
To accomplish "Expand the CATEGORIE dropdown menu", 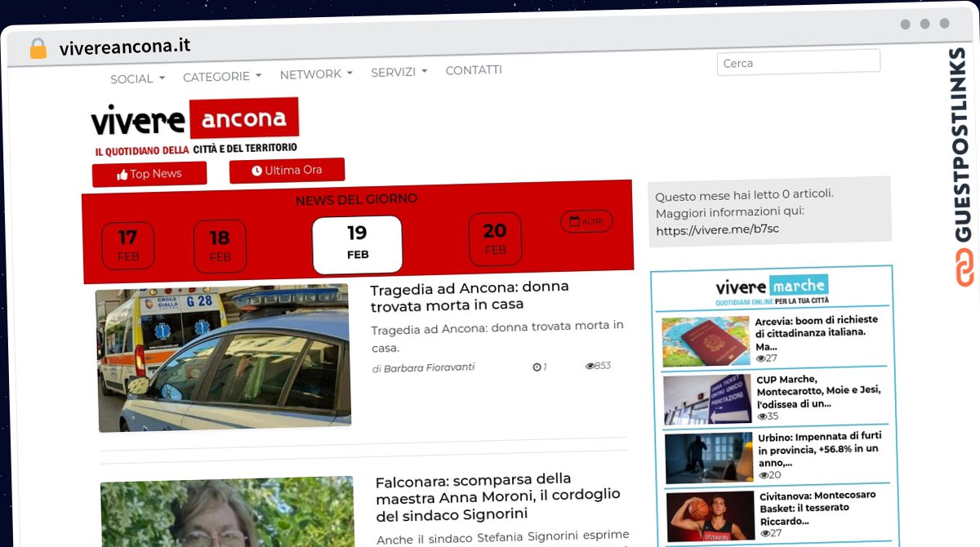I will coord(222,76).
